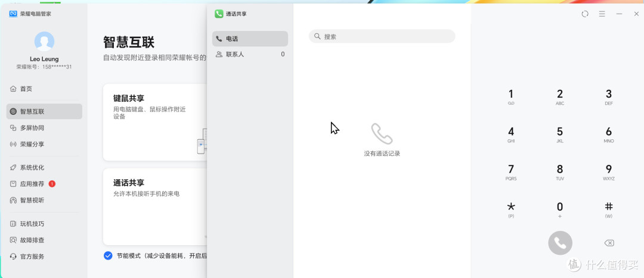The image size is (644, 278).
Task: Open 系统优化 sidebar item
Action: [44, 167]
